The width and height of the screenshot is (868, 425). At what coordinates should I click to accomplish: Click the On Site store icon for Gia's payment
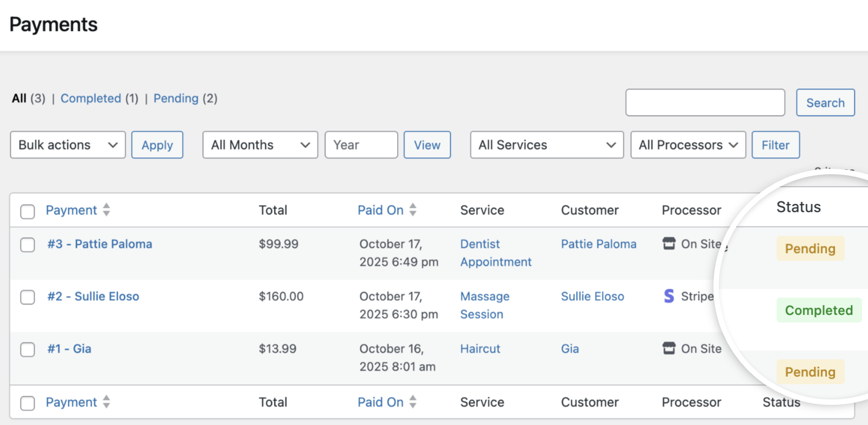tap(669, 348)
